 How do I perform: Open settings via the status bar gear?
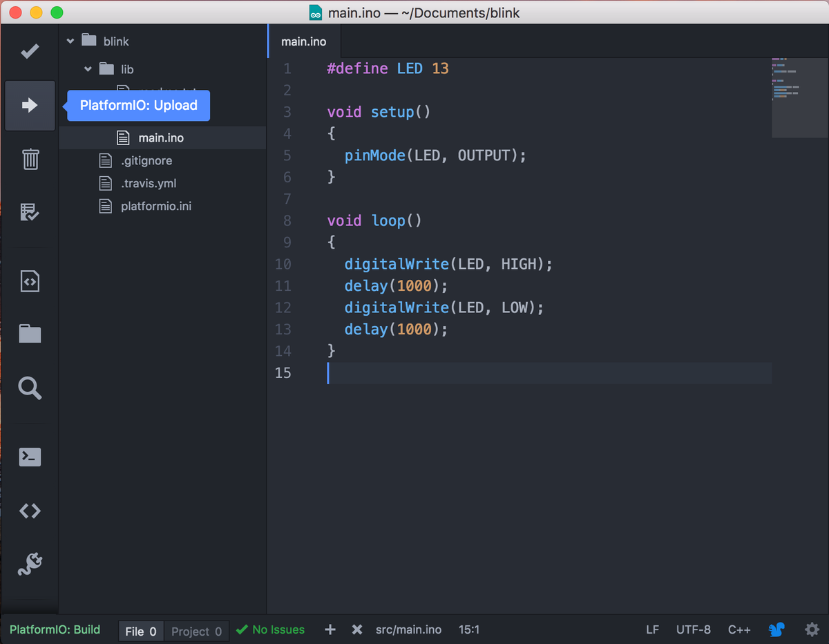(x=812, y=629)
